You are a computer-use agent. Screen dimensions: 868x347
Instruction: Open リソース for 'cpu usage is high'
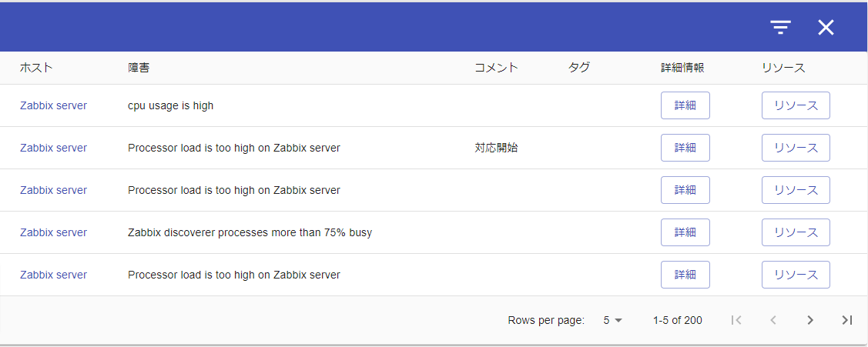point(796,105)
